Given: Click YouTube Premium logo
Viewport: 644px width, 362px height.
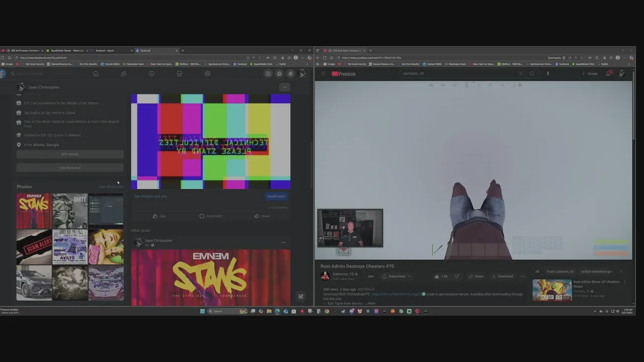Looking at the screenshot, I should click(x=344, y=74).
